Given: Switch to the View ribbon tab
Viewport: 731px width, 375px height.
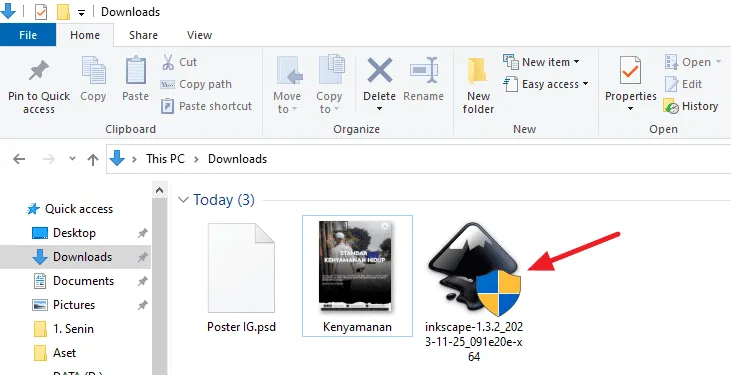Looking at the screenshot, I should point(200,35).
